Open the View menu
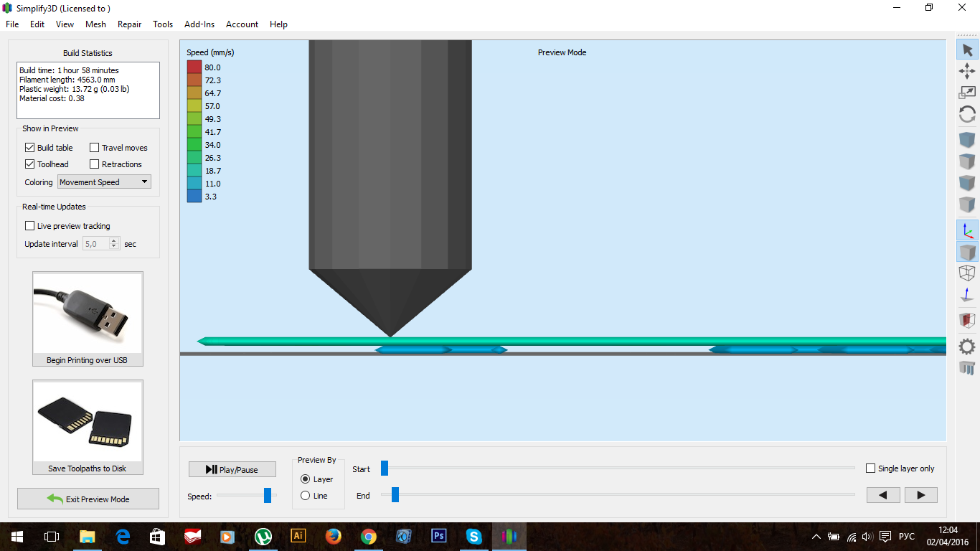 (x=65, y=24)
